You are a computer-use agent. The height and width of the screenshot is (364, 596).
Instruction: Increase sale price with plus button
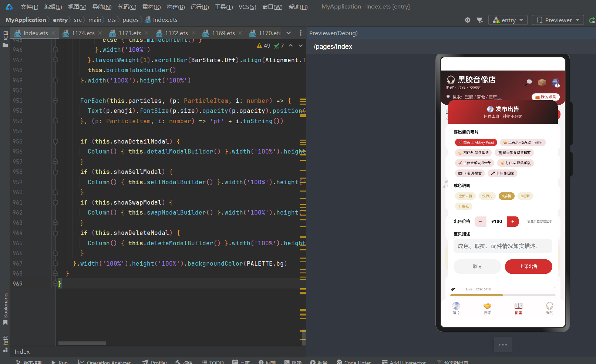coord(512,222)
